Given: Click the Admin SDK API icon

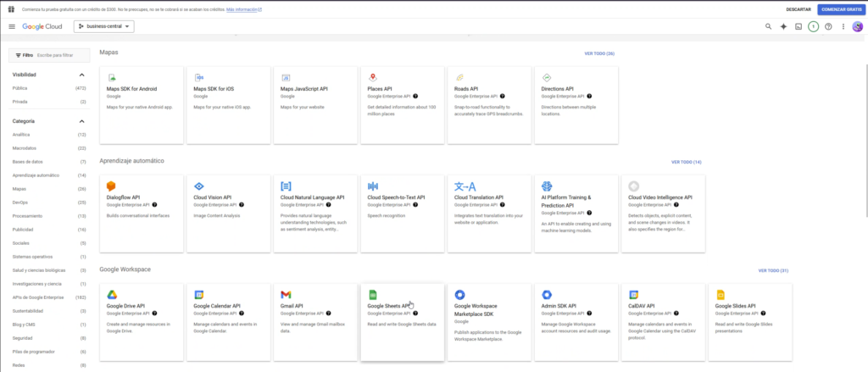Looking at the screenshot, I should point(547,295).
